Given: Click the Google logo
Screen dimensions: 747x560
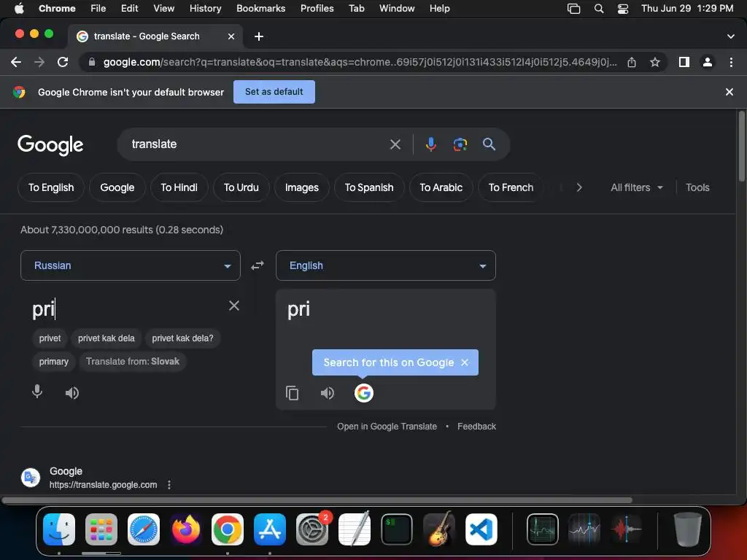Looking at the screenshot, I should [x=50, y=145].
